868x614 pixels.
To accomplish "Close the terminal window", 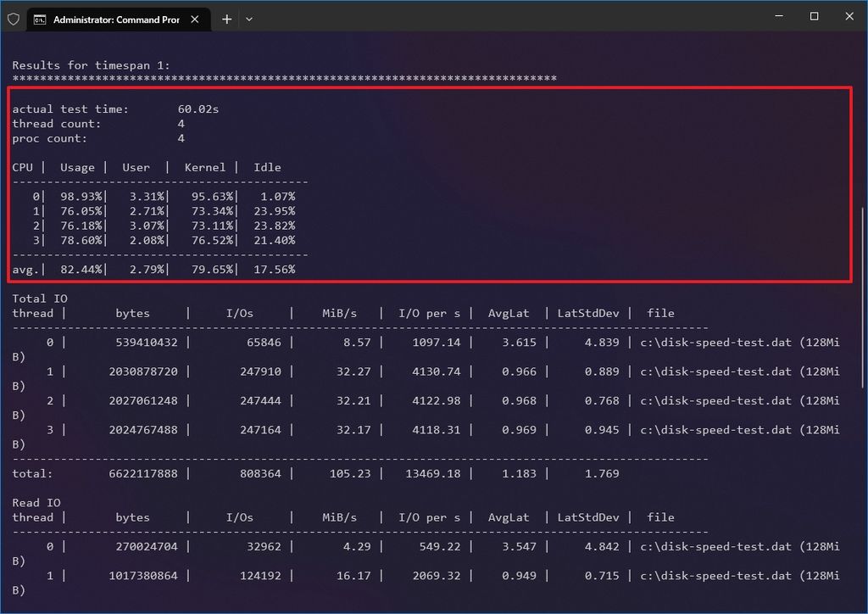I will 849,16.
